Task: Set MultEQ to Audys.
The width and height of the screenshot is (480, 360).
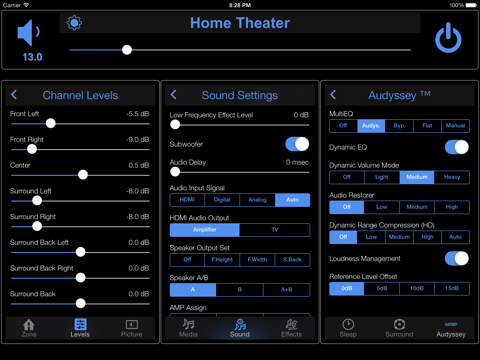Action: click(x=371, y=126)
